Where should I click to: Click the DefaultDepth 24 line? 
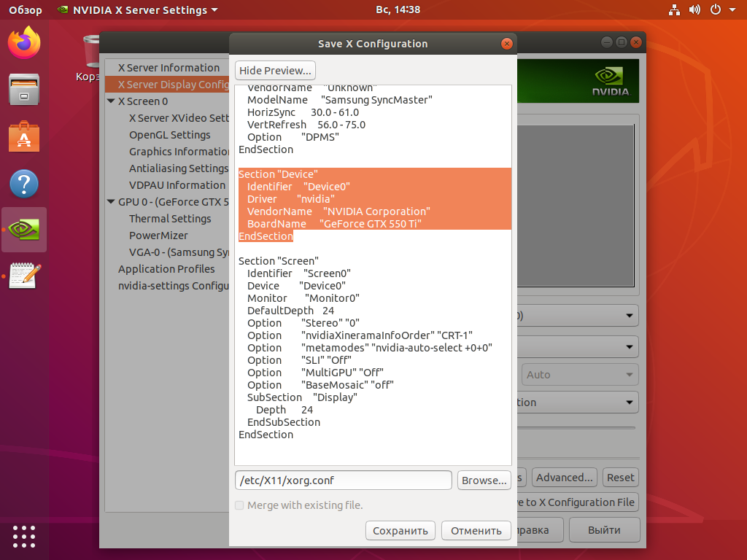coord(290,311)
